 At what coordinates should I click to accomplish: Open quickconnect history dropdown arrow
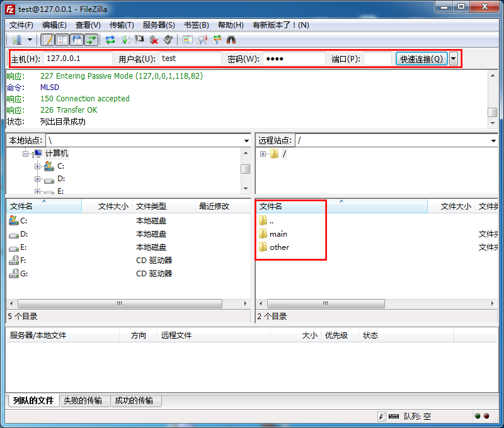[x=453, y=59]
